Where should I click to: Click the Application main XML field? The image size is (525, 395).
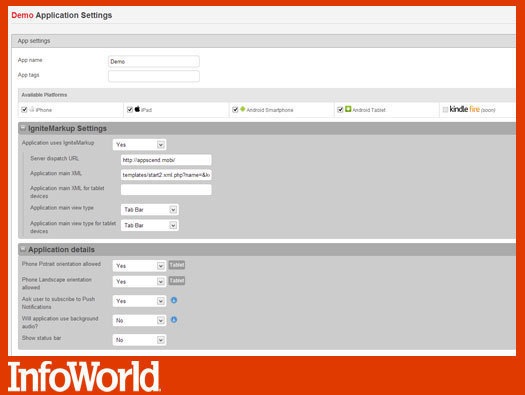166,175
